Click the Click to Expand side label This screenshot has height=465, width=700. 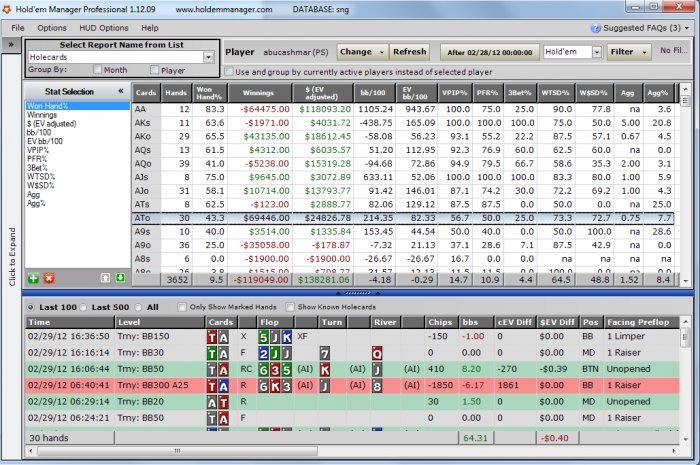12,257
